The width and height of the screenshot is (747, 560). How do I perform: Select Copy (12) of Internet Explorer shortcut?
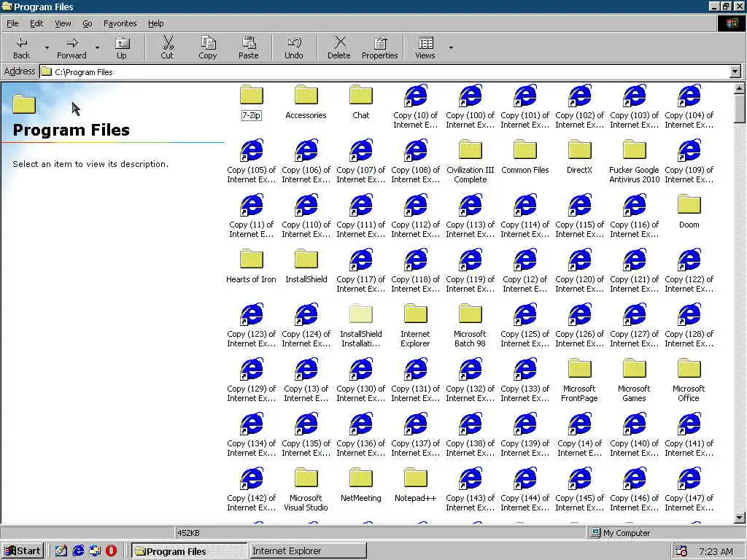coord(525,271)
